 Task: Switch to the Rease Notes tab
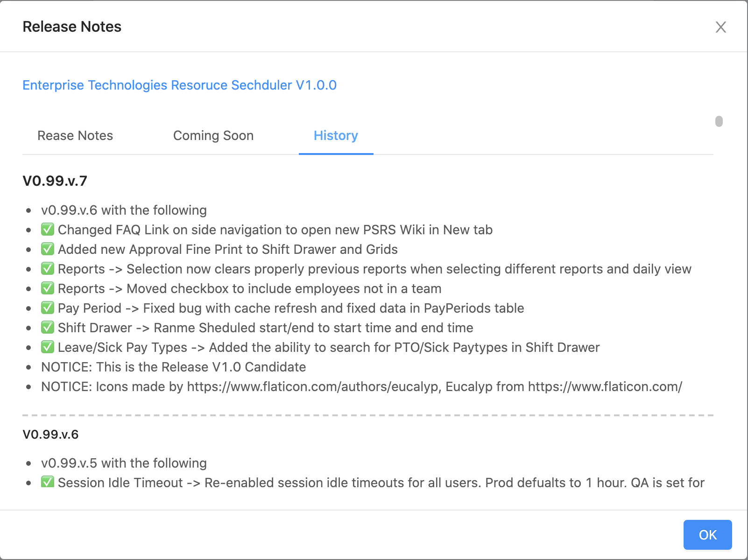point(75,136)
